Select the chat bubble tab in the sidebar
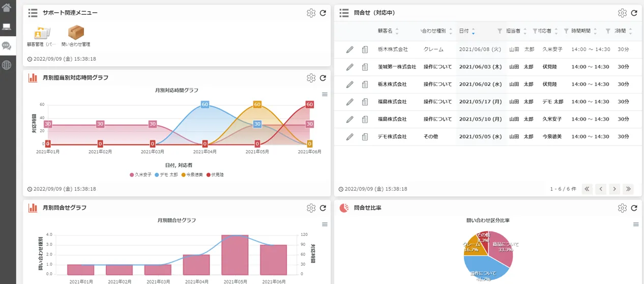The height and width of the screenshot is (284, 644). tap(7, 46)
